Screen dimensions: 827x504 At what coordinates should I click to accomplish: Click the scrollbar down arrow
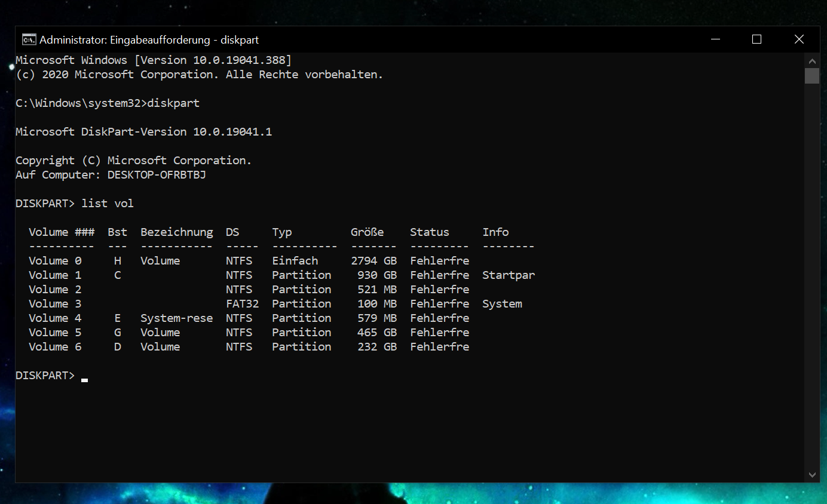[812, 475]
